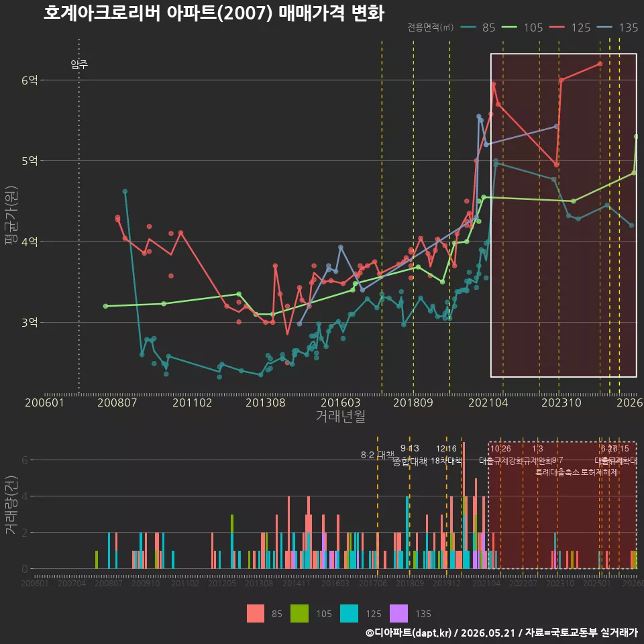644x644 pixels.
Task: Click the green 105 swatch in the bottom legend
Action: click(x=299, y=614)
